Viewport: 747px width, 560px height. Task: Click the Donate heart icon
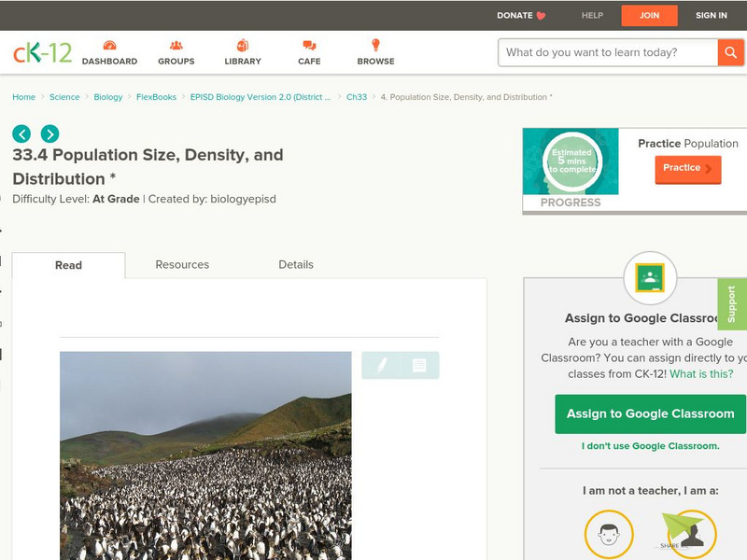[x=541, y=16]
